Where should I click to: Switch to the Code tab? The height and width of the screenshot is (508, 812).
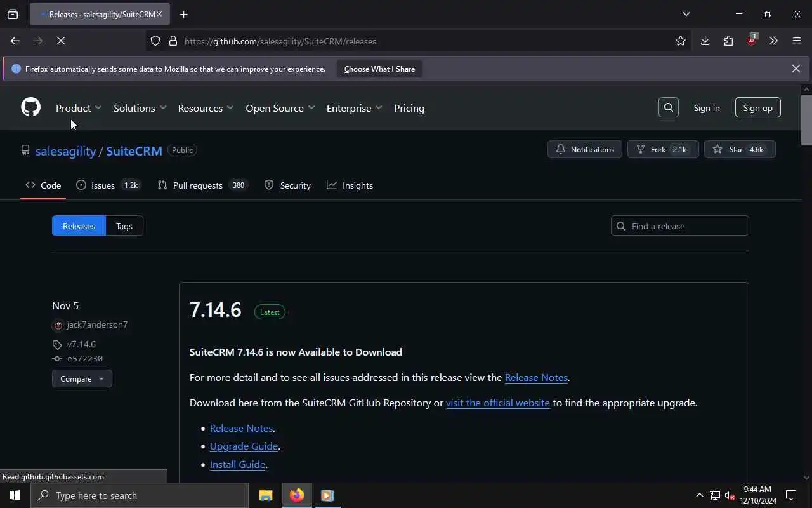(43, 185)
